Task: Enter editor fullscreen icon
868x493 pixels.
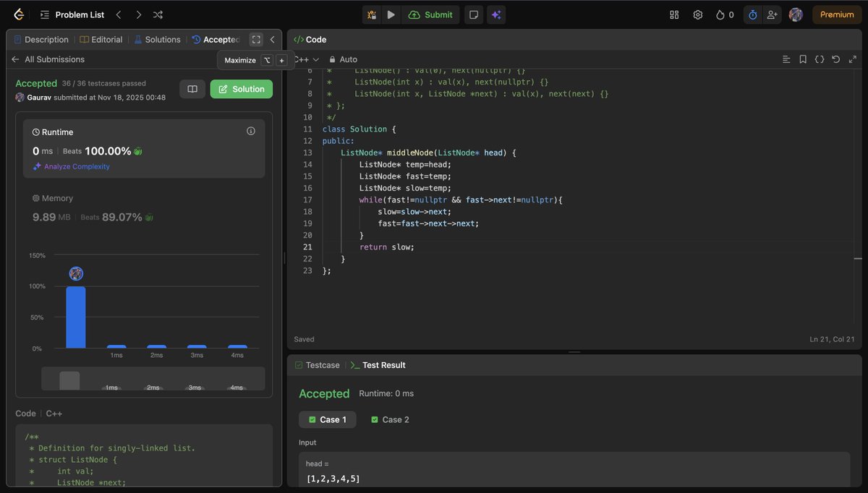Action: [x=852, y=59]
